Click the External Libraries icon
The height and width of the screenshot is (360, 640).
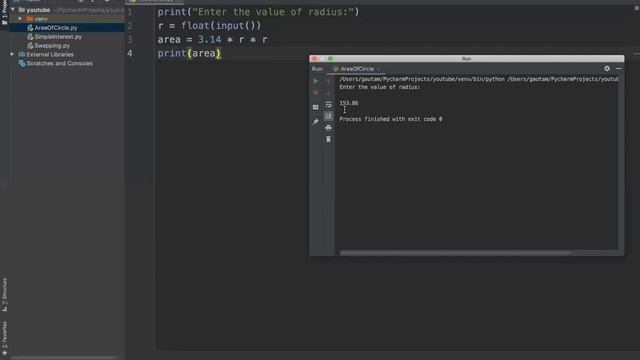[x=22, y=54]
